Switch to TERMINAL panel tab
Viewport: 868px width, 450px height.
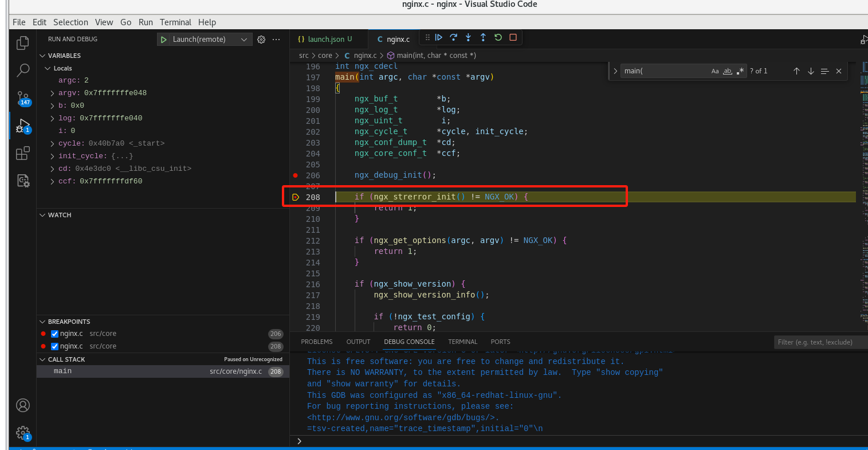coord(462,342)
